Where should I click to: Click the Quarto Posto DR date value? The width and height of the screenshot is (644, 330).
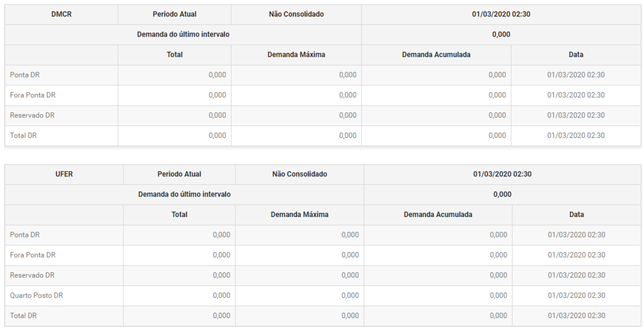pos(576,295)
